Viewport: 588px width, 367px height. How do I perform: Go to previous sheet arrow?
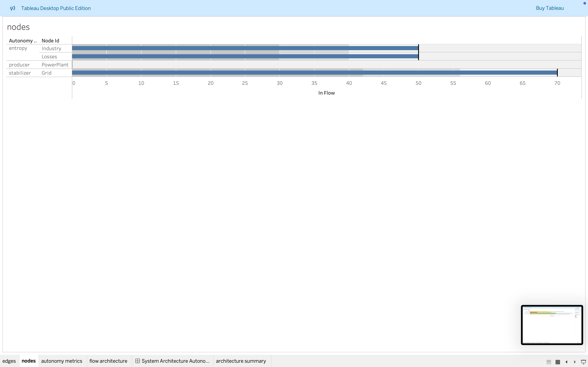pyautogui.click(x=566, y=362)
